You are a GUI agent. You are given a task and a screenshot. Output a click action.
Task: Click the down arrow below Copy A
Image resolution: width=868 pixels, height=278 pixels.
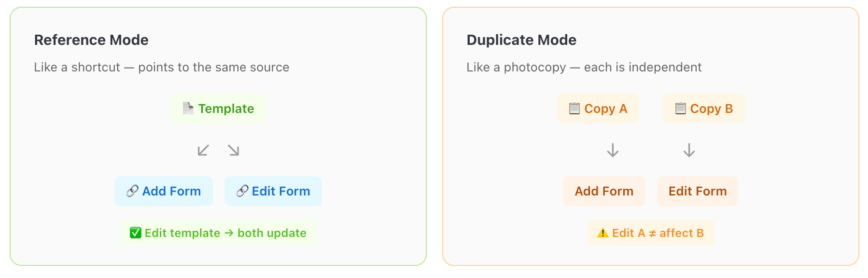613,150
